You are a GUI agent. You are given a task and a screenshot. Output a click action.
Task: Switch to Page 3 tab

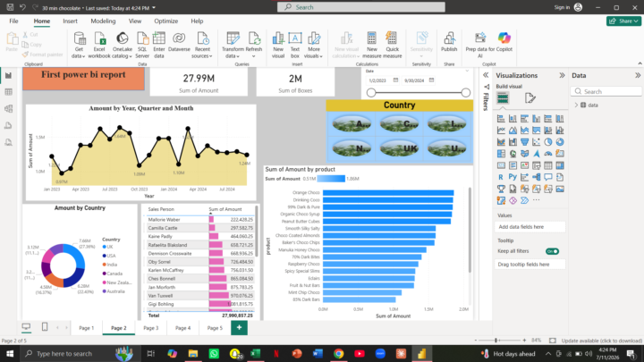point(151,328)
